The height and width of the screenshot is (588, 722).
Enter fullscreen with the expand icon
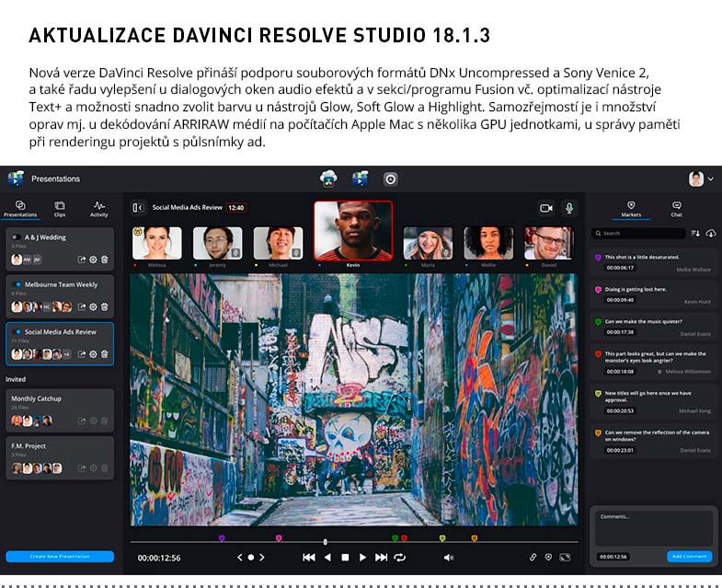[x=565, y=557]
